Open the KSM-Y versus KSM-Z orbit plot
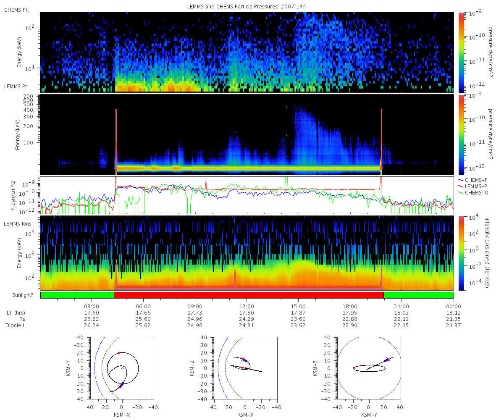 [x=369, y=368]
